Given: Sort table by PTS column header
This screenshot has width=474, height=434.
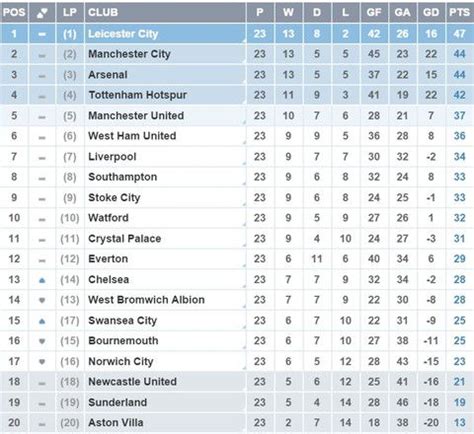Looking at the screenshot, I should coord(459,12).
